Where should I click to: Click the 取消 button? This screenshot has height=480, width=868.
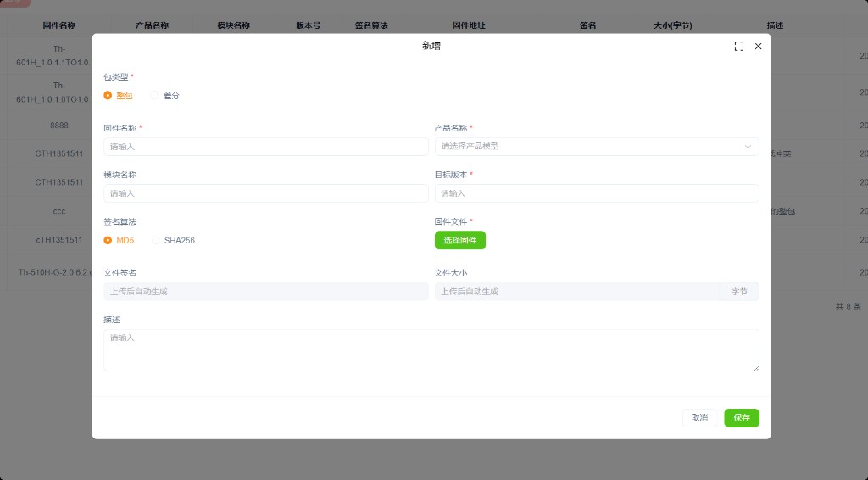click(x=699, y=417)
